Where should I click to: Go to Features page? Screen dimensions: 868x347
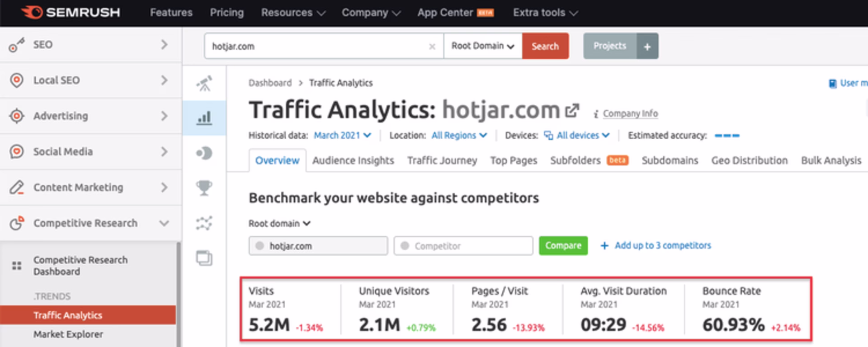171,13
